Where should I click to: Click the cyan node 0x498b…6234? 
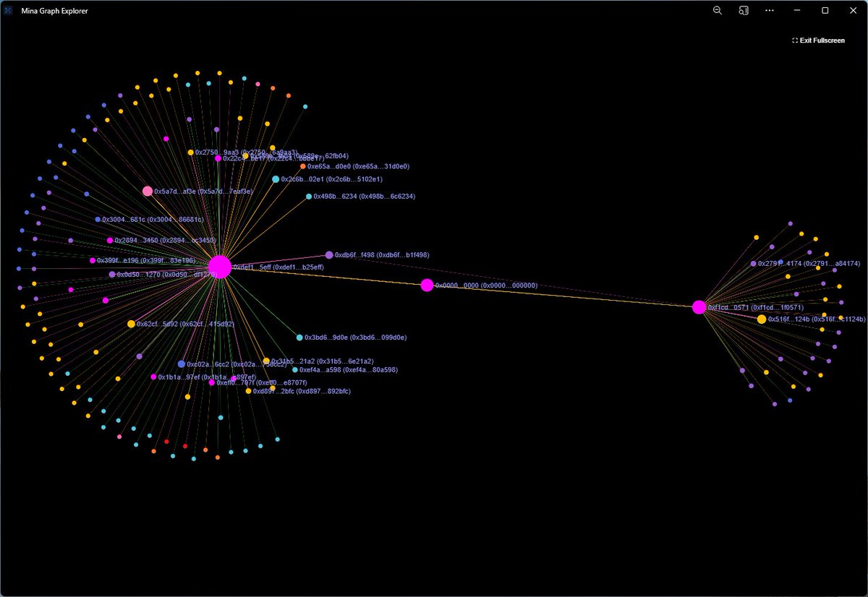point(309,197)
